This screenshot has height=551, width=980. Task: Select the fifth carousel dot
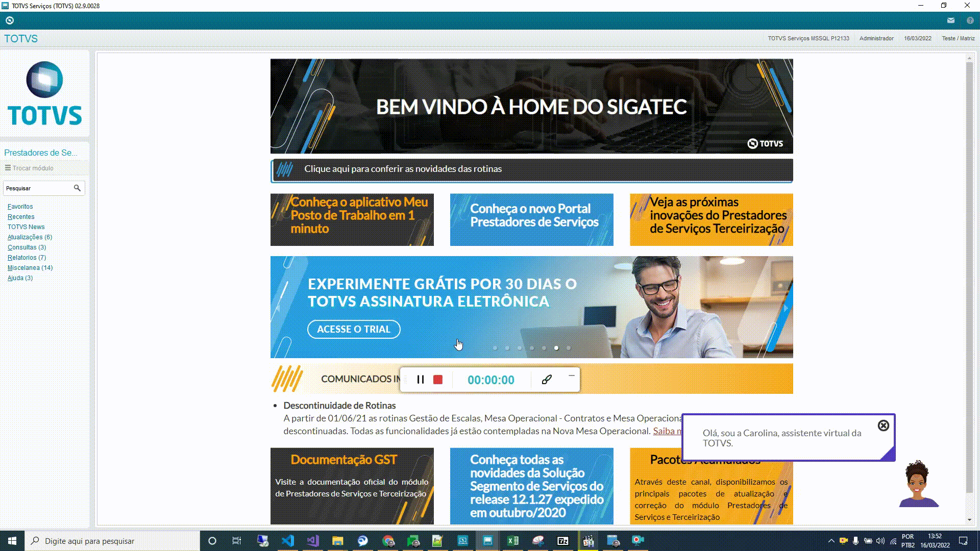pos(544,348)
